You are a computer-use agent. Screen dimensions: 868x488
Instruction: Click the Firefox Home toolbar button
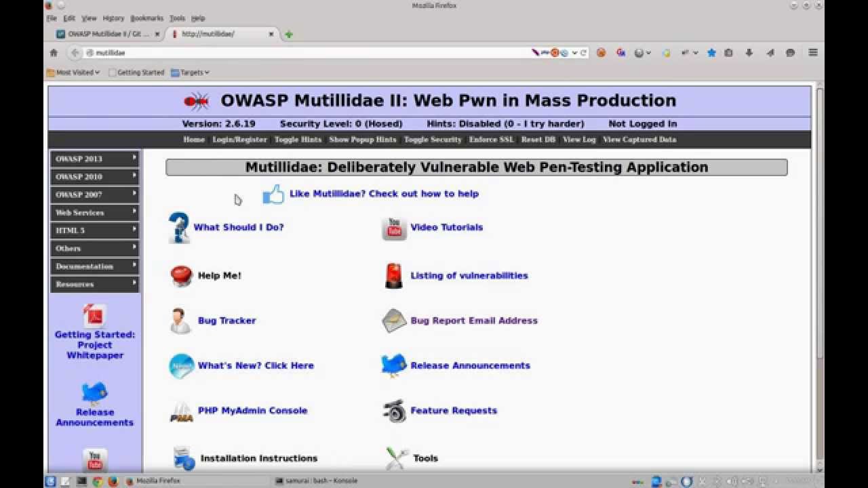click(54, 53)
